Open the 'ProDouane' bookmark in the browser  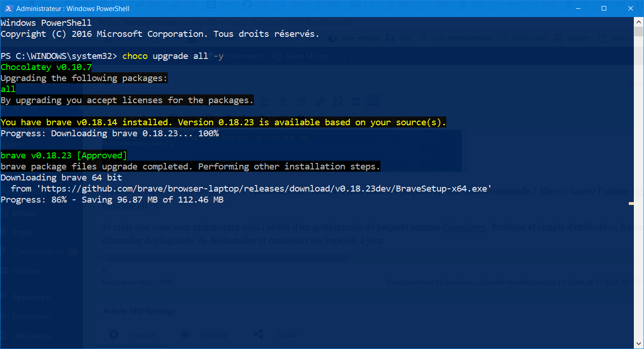pyautogui.click(x=523, y=38)
